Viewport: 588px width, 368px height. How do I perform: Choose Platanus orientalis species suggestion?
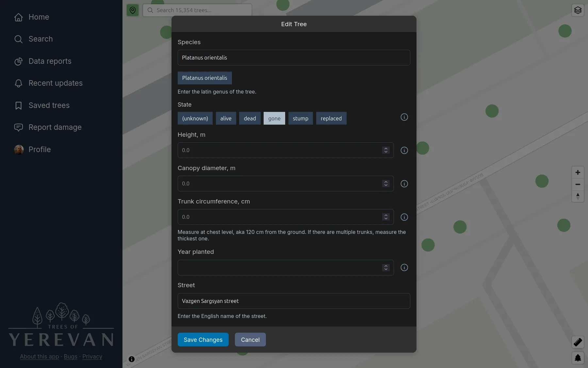click(x=204, y=78)
